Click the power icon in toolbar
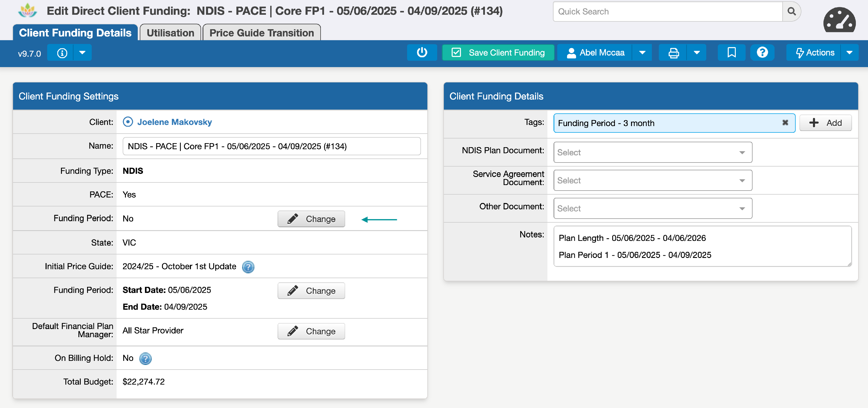This screenshot has height=408, width=868. pos(422,53)
